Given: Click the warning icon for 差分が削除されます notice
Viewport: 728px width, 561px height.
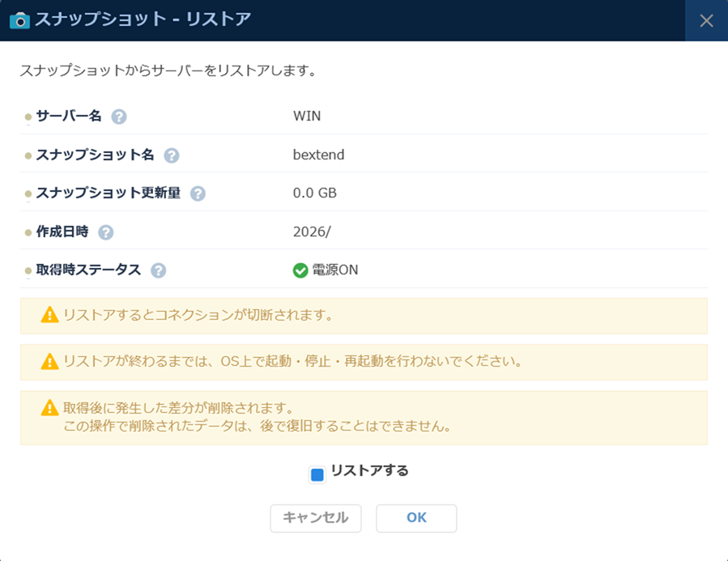Looking at the screenshot, I should [x=49, y=408].
